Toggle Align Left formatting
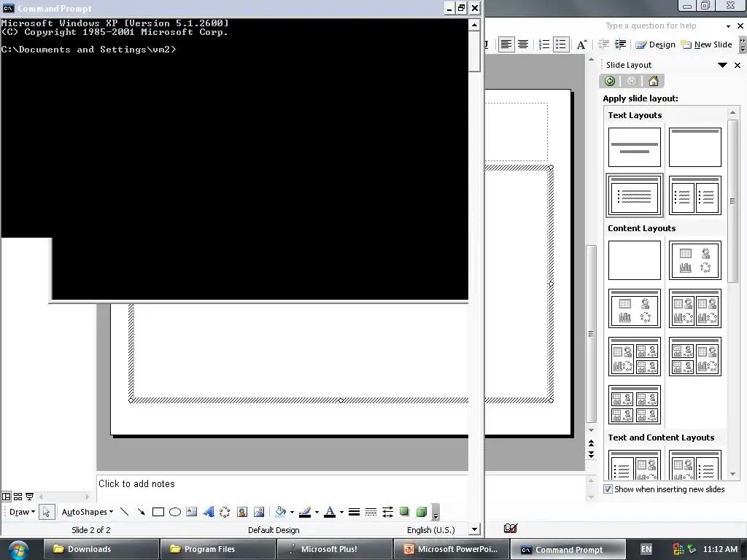The width and height of the screenshot is (747, 560). 506,44
